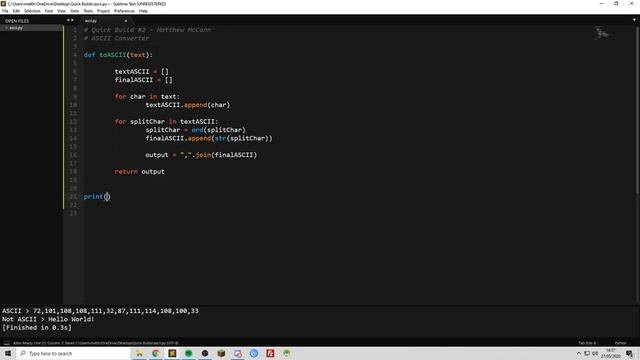
Task: Click the taskbar search box
Action: pos(73,353)
